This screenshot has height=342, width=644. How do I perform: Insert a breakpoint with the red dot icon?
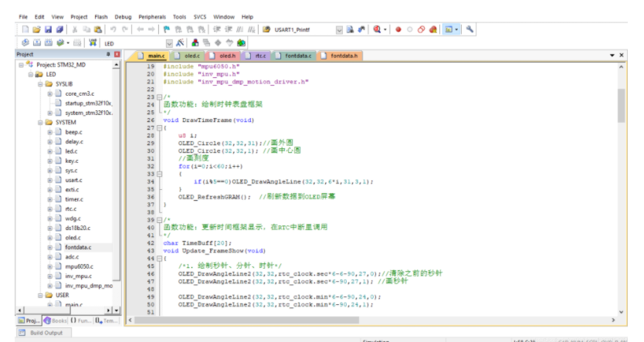click(x=398, y=29)
